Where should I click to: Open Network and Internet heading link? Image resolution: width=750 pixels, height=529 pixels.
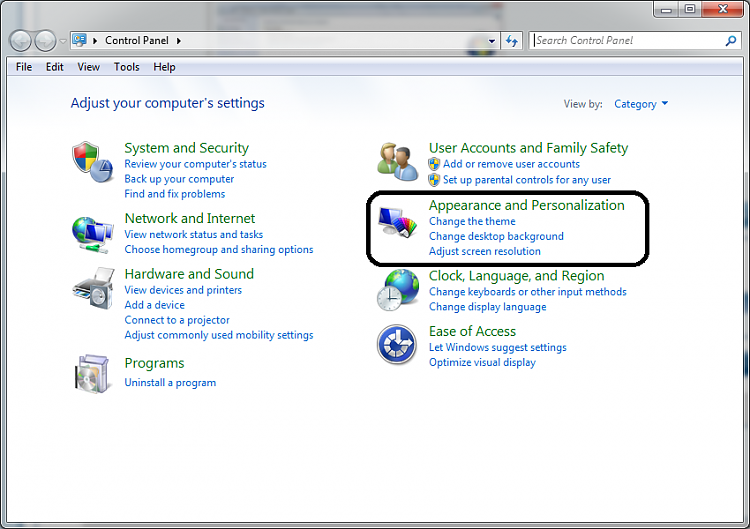click(190, 218)
